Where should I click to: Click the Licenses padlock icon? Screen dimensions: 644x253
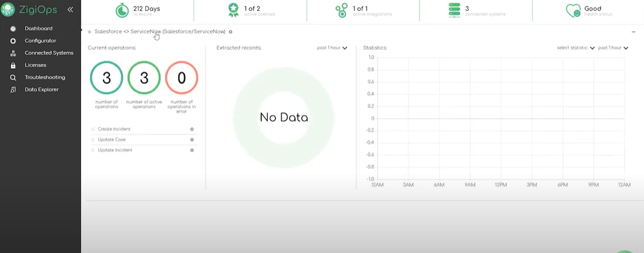tap(13, 65)
